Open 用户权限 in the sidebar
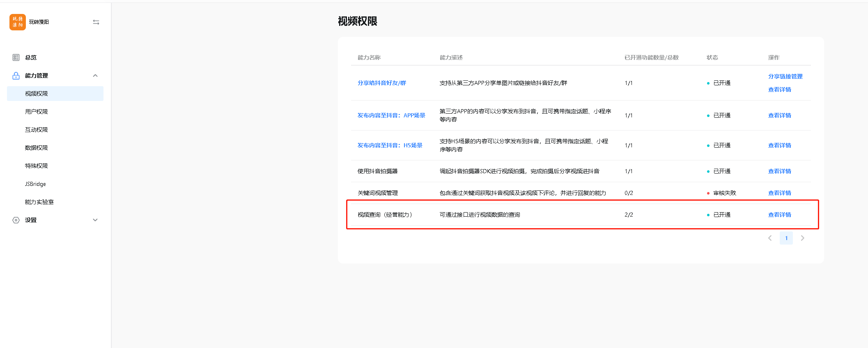The width and height of the screenshot is (868, 348). point(37,112)
